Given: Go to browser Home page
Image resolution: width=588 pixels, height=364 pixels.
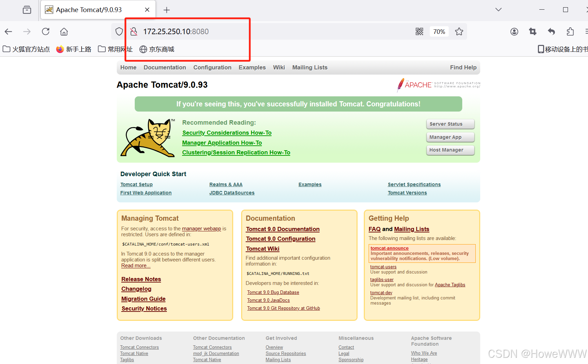Looking at the screenshot, I should point(64,32).
